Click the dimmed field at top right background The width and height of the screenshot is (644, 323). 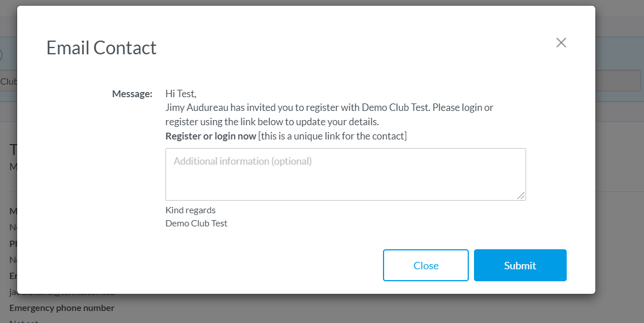coord(618,81)
